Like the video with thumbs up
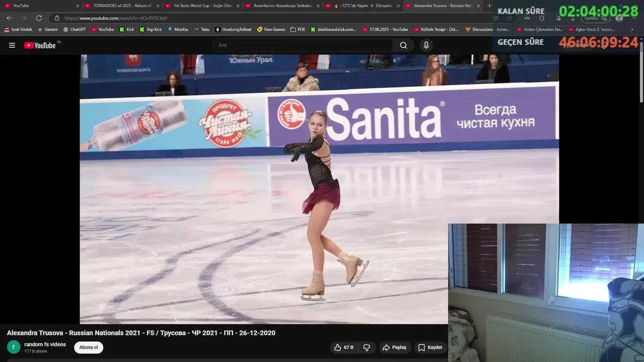The image size is (644, 362). pos(344,347)
